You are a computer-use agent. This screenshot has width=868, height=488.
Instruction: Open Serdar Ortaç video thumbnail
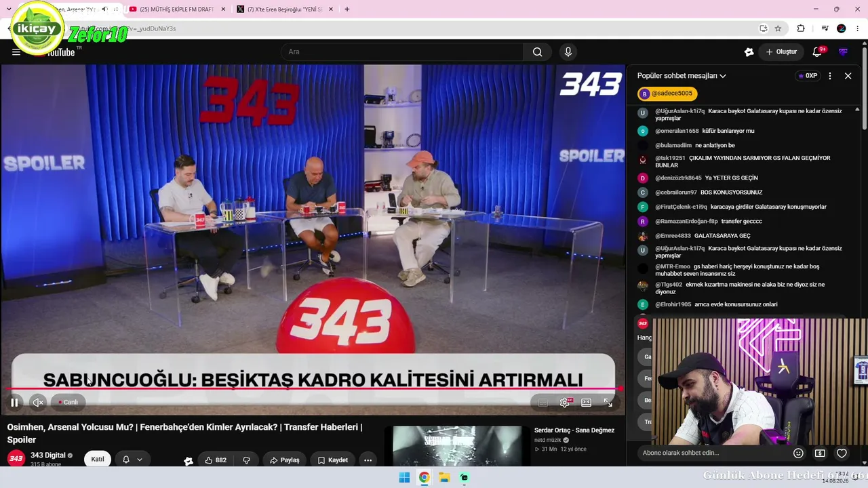(458, 446)
